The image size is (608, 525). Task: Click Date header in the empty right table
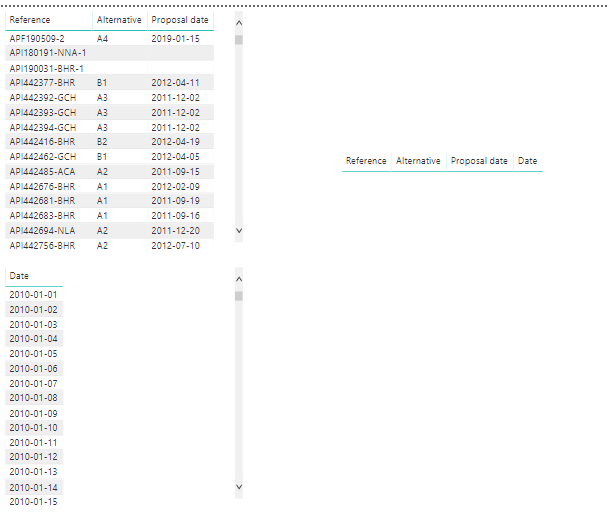527,161
